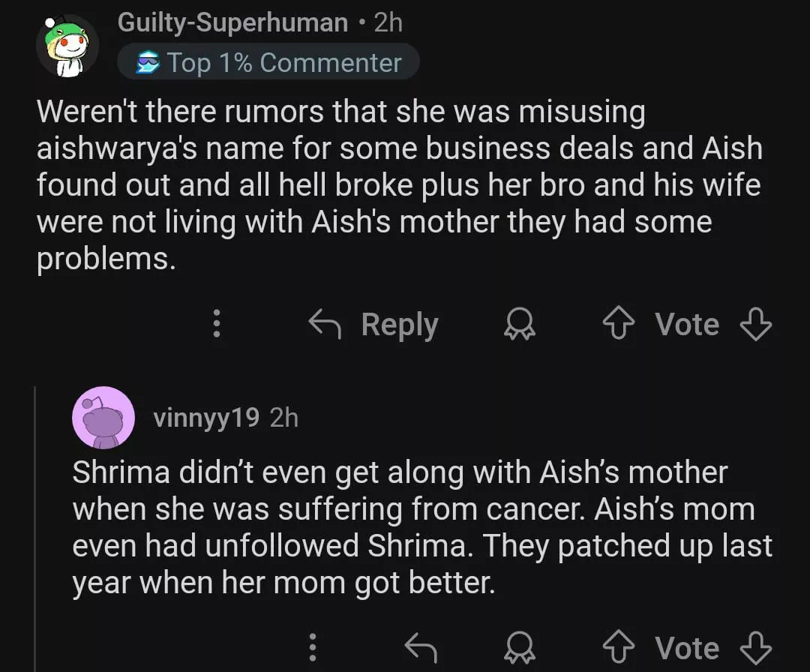This screenshot has width=810, height=672.
Task: Click the Guilty-Superhuman username
Action: 232,23
